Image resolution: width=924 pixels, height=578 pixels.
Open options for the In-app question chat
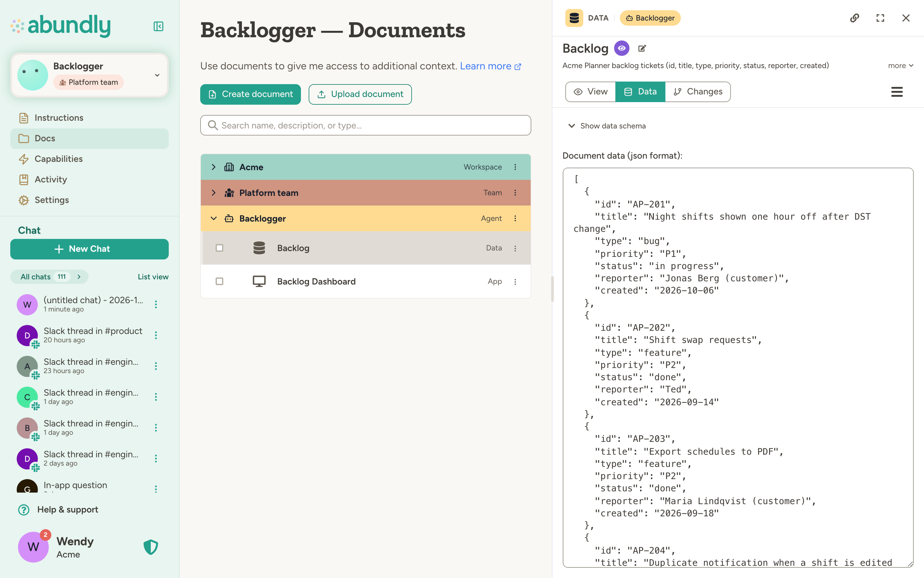coord(156,489)
